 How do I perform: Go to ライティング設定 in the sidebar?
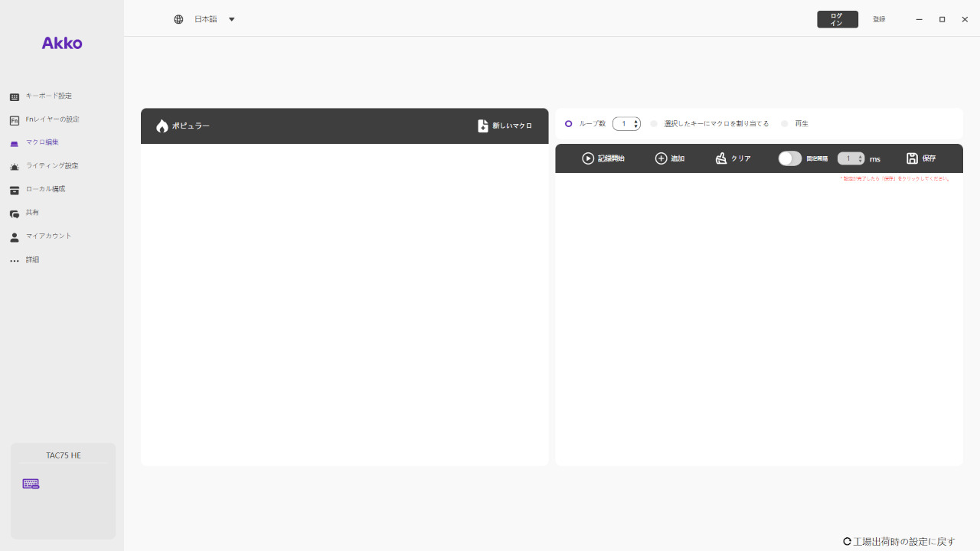pyautogui.click(x=51, y=166)
